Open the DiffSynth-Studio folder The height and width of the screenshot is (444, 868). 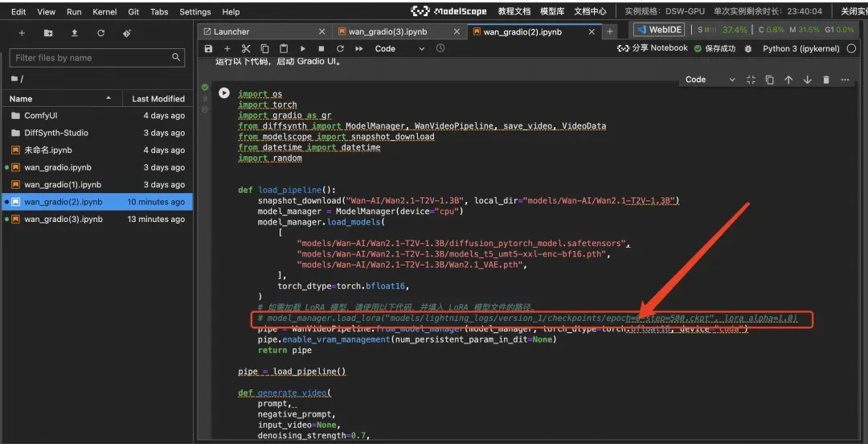pyautogui.click(x=56, y=133)
